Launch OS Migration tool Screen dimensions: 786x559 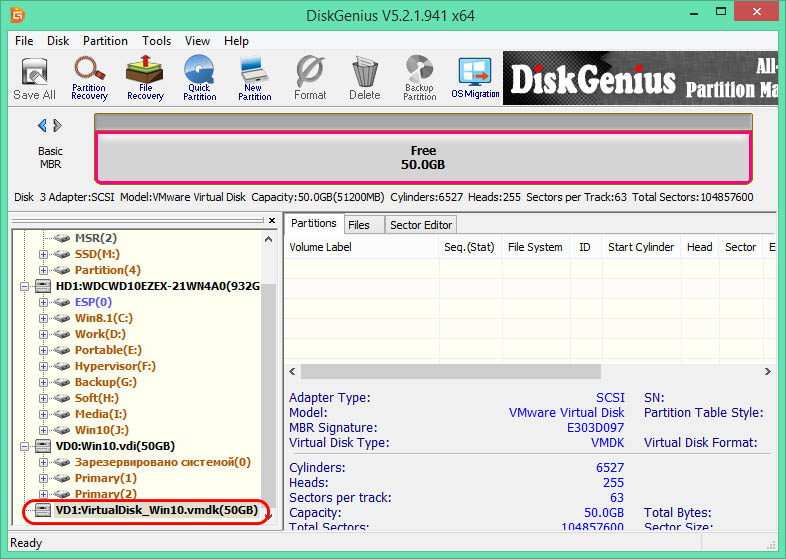pyautogui.click(x=475, y=78)
